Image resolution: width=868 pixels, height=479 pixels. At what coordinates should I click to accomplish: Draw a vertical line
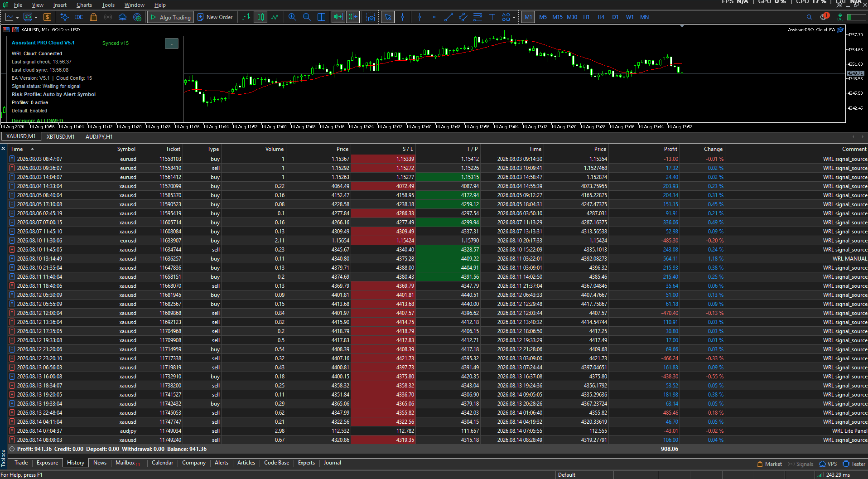click(x=420, y=17)
